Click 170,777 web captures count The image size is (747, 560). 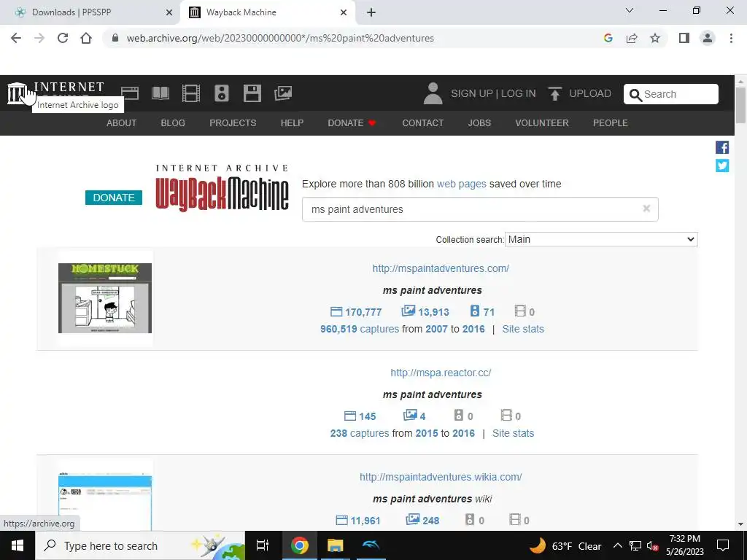(356, 312)
